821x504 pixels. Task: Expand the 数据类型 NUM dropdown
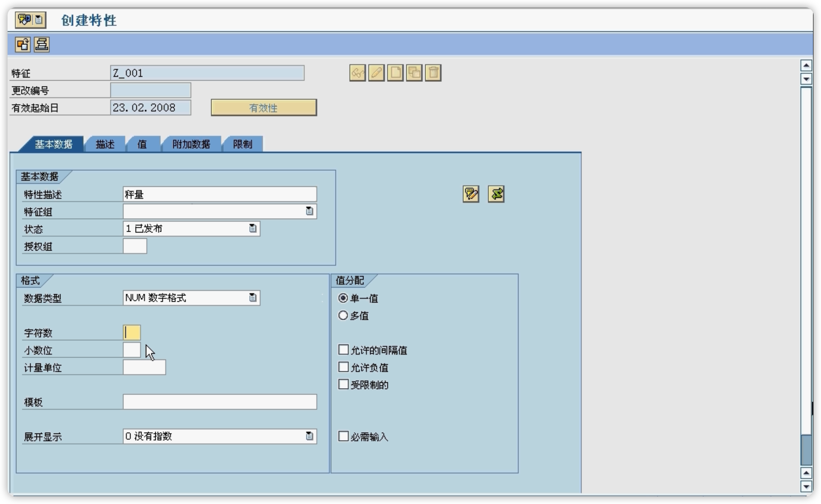253,298
